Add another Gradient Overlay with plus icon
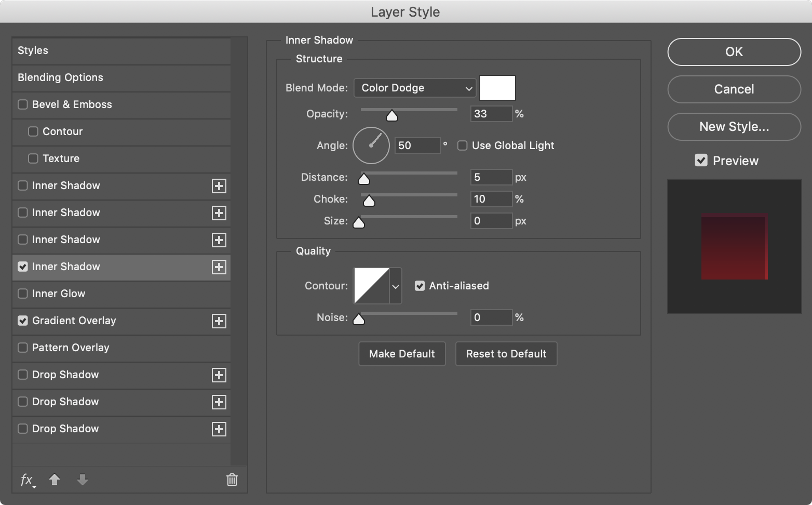The height and width of the screenshot is (505, 812). tap(219, 321)
